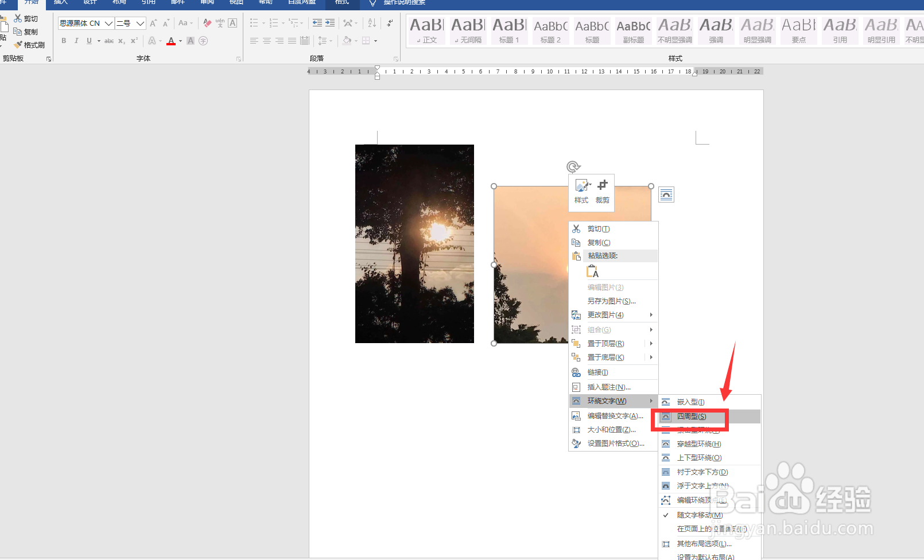
Task: Click the 剪切 scissors button in clipboard group
Action: tap(26, 19)
